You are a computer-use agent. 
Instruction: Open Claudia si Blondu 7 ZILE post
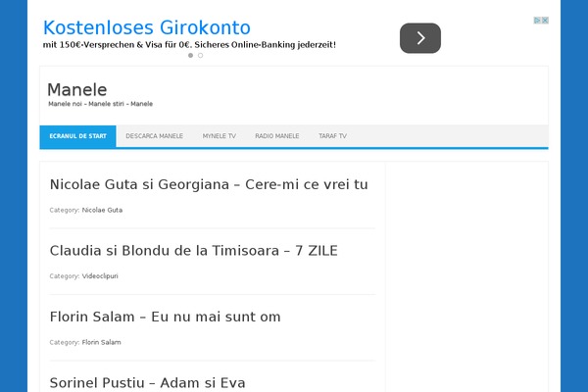pyautogui.click(x=193, y=251)
